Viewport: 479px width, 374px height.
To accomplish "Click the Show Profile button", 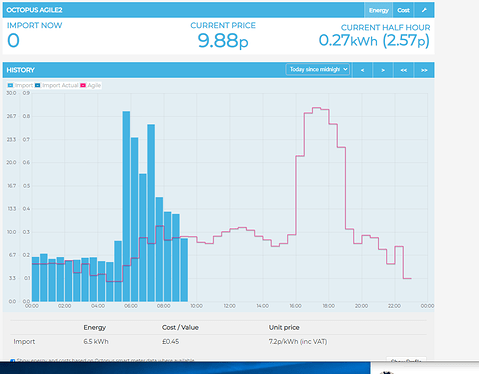I will tap(406, 360).
